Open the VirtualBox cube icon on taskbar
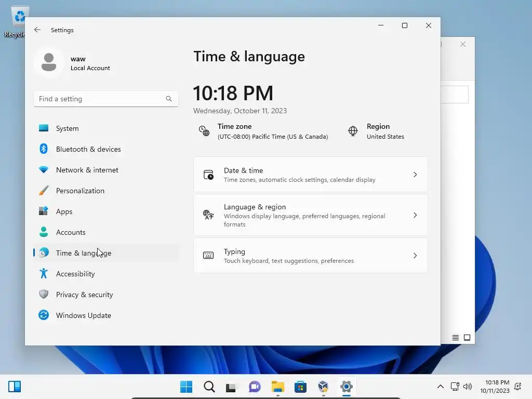The height and width of the screenshot is (399, 532). [323, 387]
